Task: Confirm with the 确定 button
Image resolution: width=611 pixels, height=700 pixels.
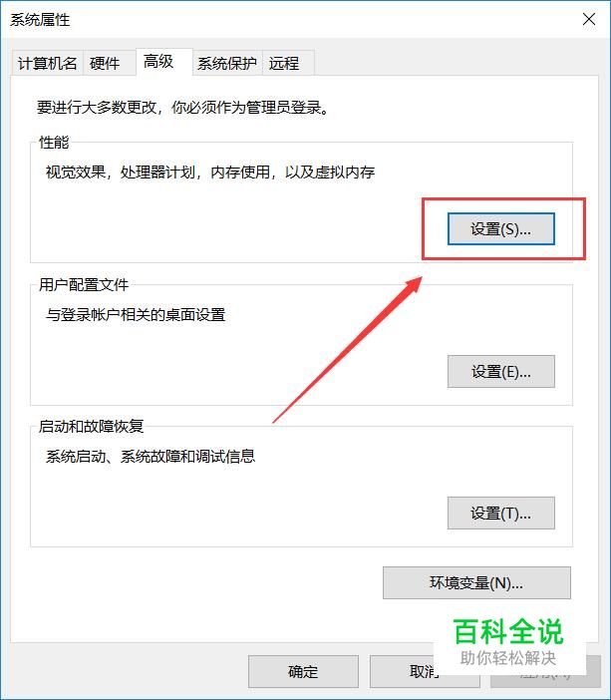Action: point(303,671)
